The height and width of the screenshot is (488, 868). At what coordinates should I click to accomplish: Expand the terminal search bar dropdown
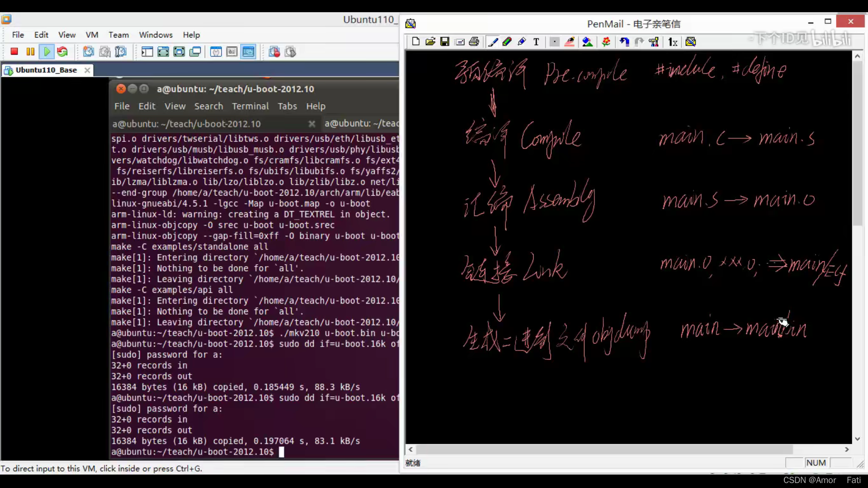click(x=208, y=106)
